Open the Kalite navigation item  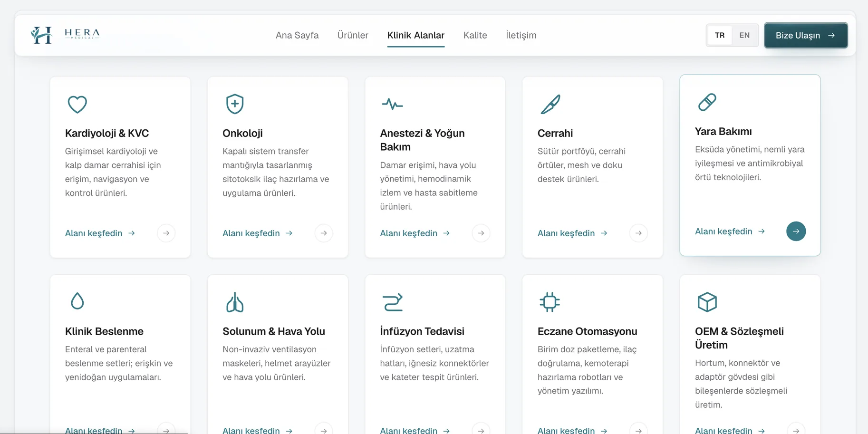click(475, 35)
